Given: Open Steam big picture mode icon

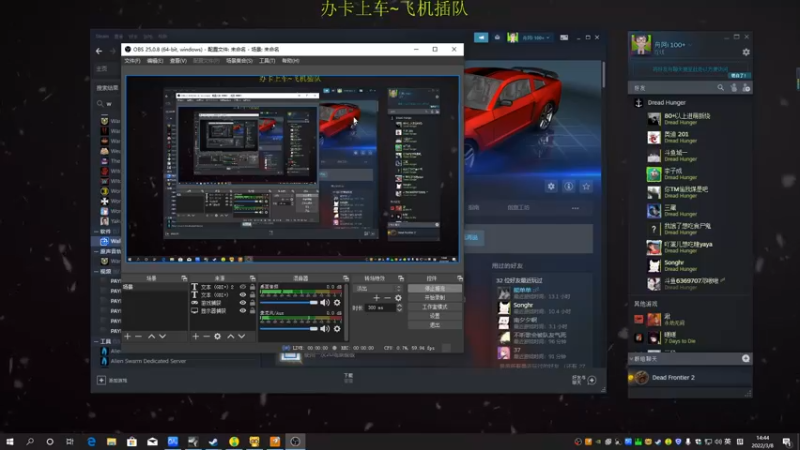Looking at the screenshot, I should 564,38.
